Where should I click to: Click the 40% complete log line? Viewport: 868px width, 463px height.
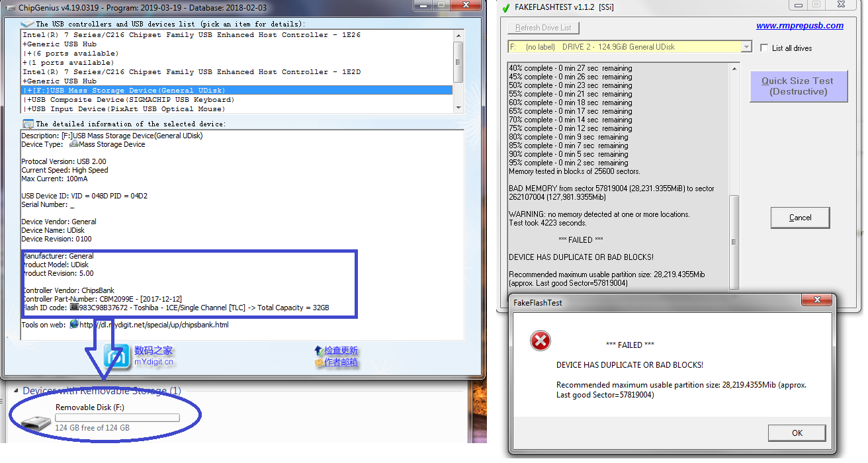pos(570,68)
